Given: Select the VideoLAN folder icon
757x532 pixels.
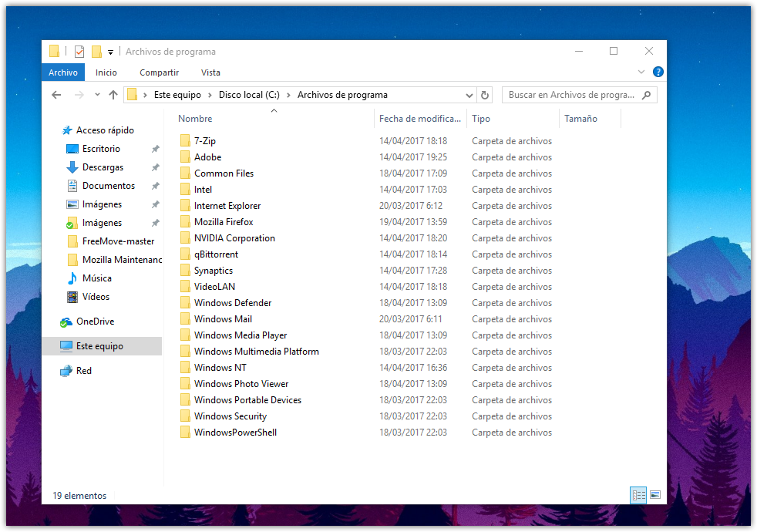Looking at the screenshot, I should coord(185,286).
